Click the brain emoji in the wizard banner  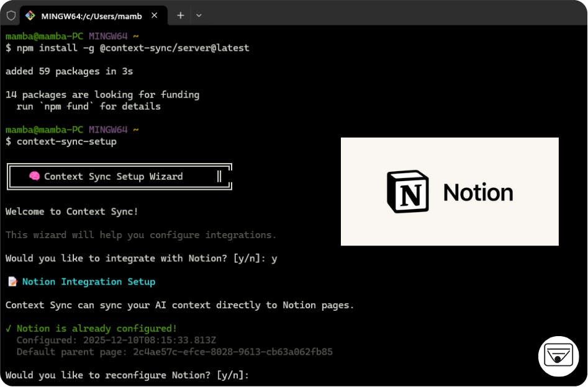34,176
